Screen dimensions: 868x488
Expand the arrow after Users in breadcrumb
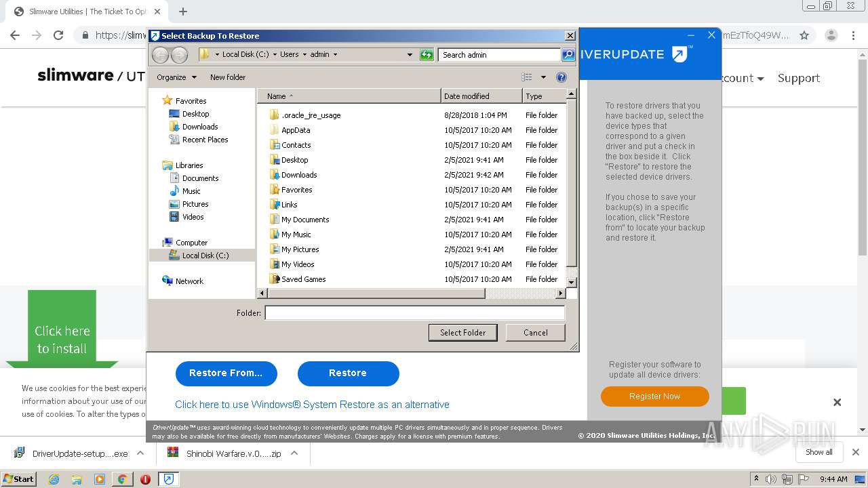tap(304, 55)
